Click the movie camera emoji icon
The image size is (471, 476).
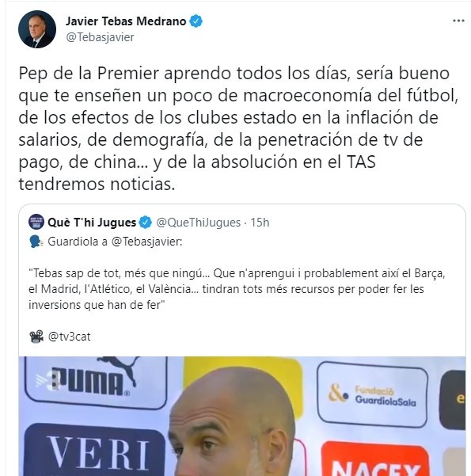pyautogui.click(x=36, y=337)
